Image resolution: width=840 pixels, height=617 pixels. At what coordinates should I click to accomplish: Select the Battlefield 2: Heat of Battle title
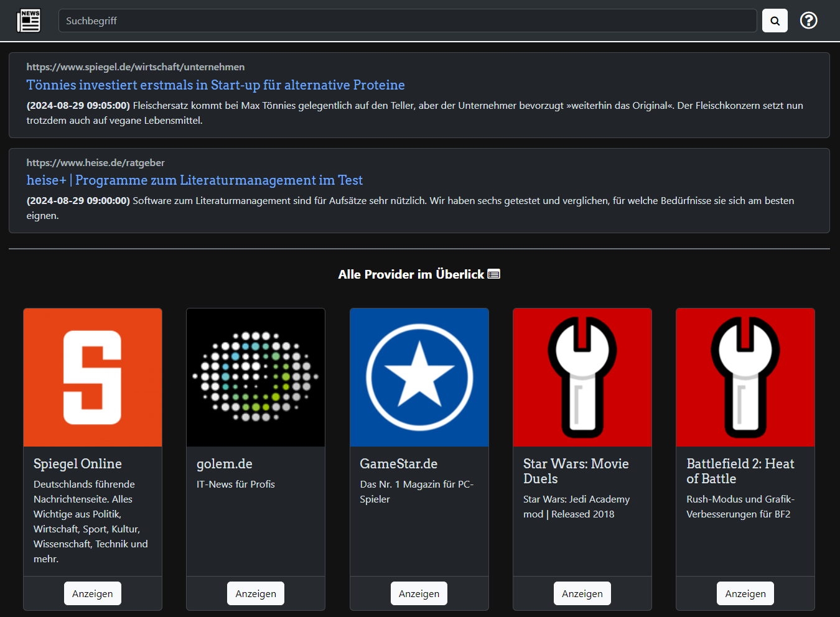740,471
